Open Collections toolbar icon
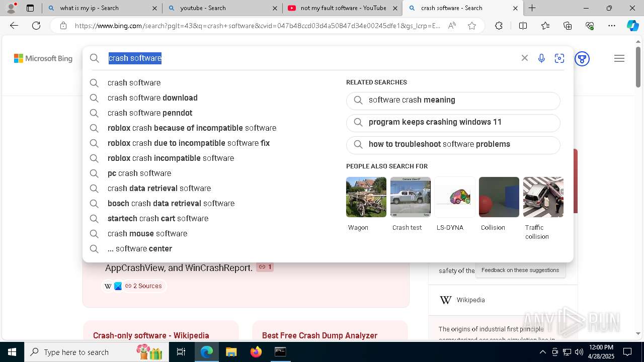 pyautogui.click(x=568, y=26)
